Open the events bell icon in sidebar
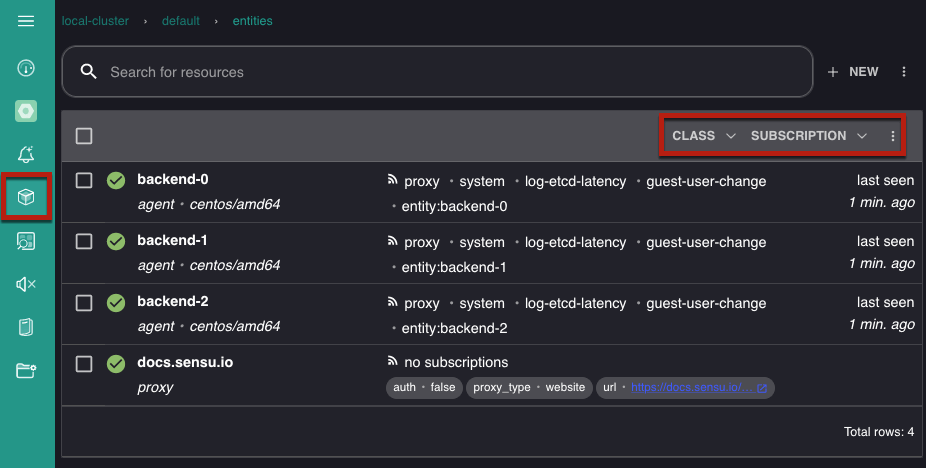The height and width of the screenshot is (468, 926). coord(25,154)
